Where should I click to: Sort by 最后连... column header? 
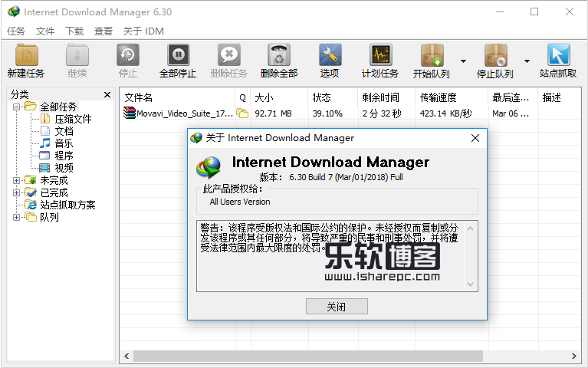pos(514,98)
